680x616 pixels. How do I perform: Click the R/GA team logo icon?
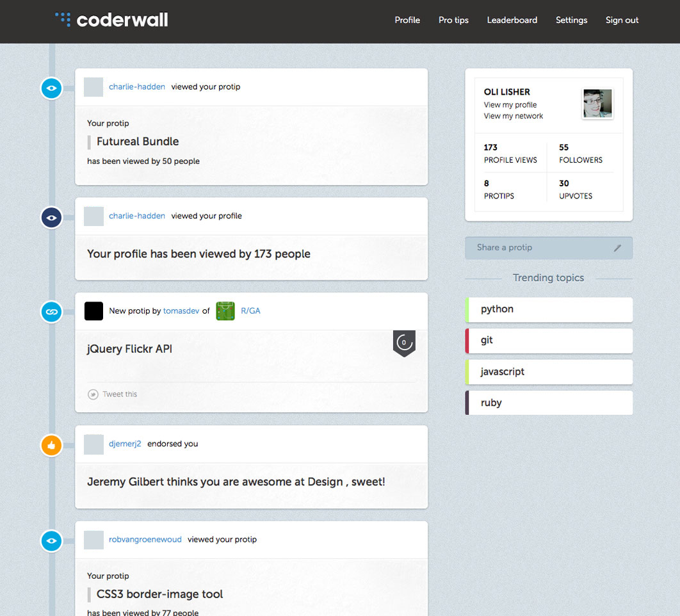pyautogui.click(x=225, y=311)
